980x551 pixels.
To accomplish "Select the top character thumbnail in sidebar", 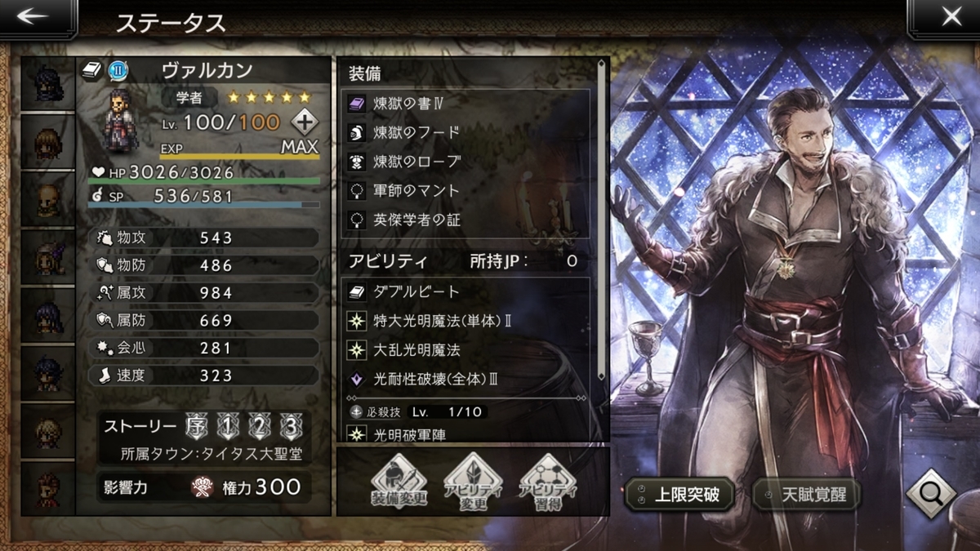I will click(47, 83).
